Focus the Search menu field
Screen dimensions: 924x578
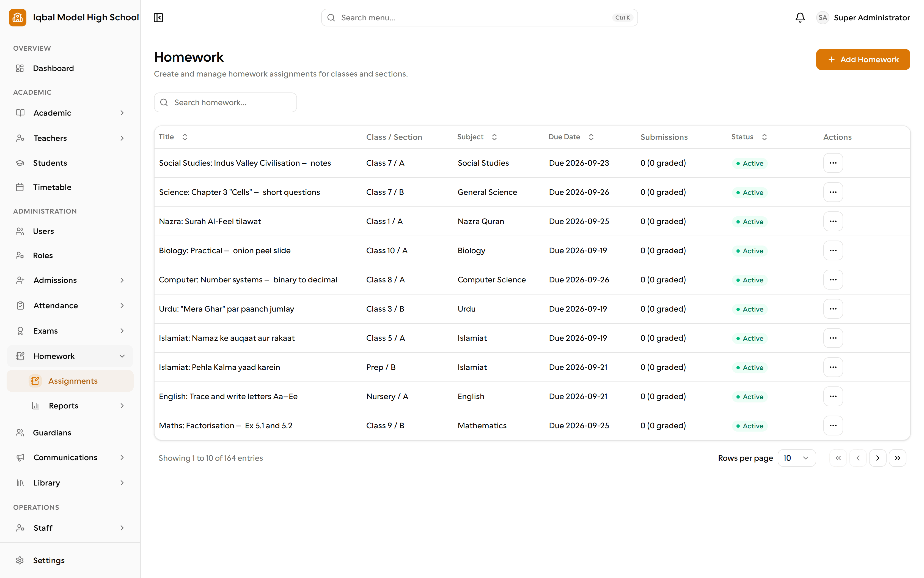pyautogui.click(x=479, y=18)
